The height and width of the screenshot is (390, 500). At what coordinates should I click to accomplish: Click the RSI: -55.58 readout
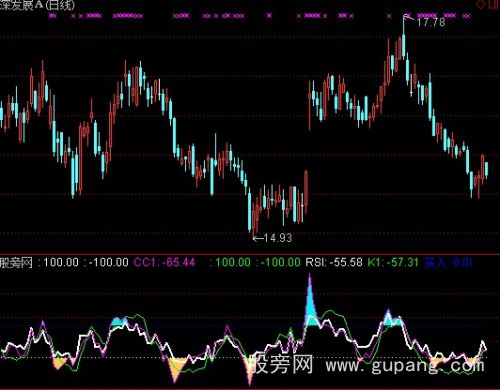click(x=334, y=262)
